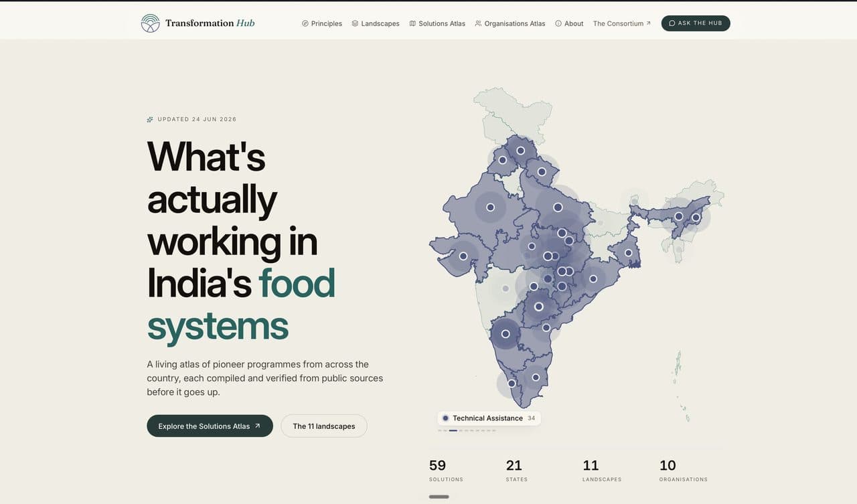Select the Gujarat map marker
Image resolution: width=857 pixels, height=504 pixels.
tap(463, 256)
